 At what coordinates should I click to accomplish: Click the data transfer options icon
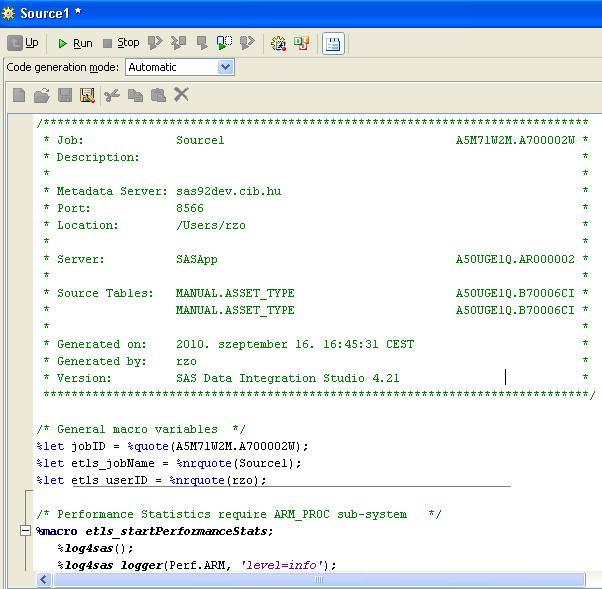[302, 43]
